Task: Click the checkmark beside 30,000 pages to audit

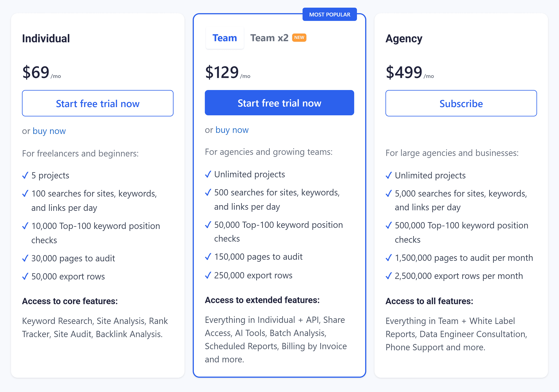Action: point(25,258)
